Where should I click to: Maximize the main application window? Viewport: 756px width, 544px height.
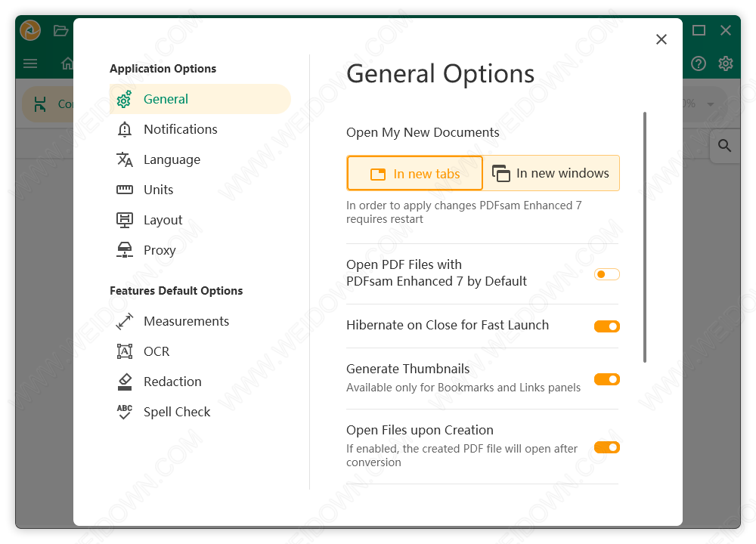coord(699,30)
